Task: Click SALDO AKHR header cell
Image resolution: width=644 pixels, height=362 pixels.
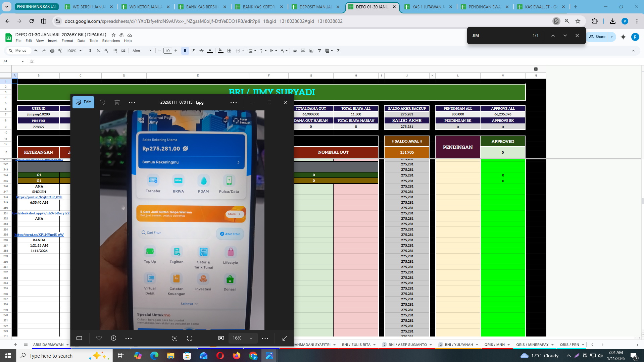Action: coord(407,120)
